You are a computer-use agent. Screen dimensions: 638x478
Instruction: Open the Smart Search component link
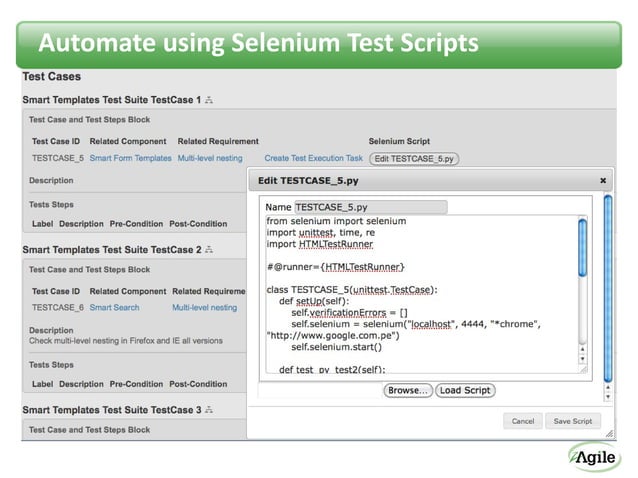pos(114,308)
